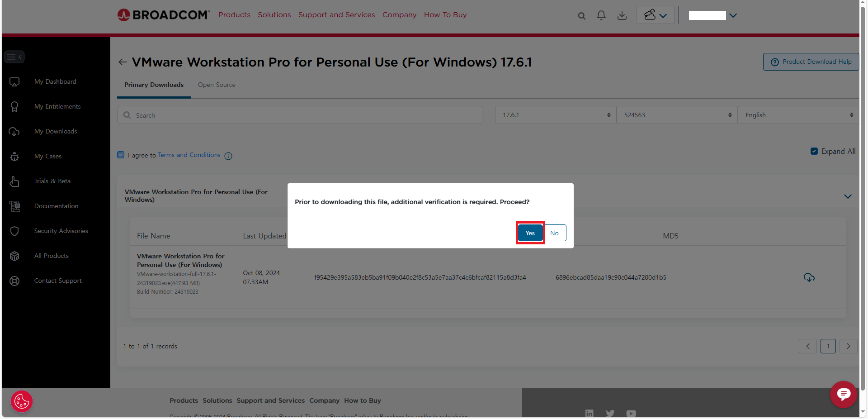
Task: Uncheck I agree to Terms checkbox
Action: [x=121, y=155]
